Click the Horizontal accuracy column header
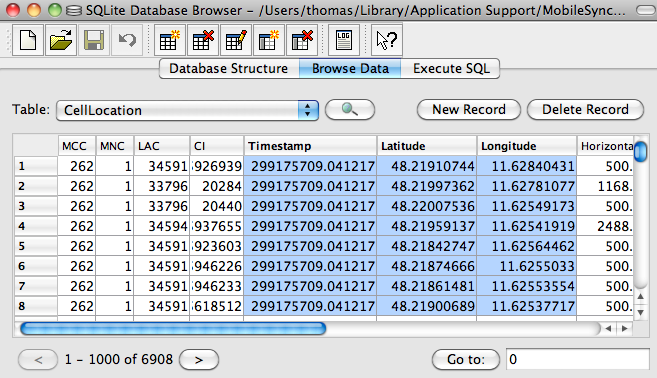The width and height of the screenshot is (657, 378). [x=605, y=146]
